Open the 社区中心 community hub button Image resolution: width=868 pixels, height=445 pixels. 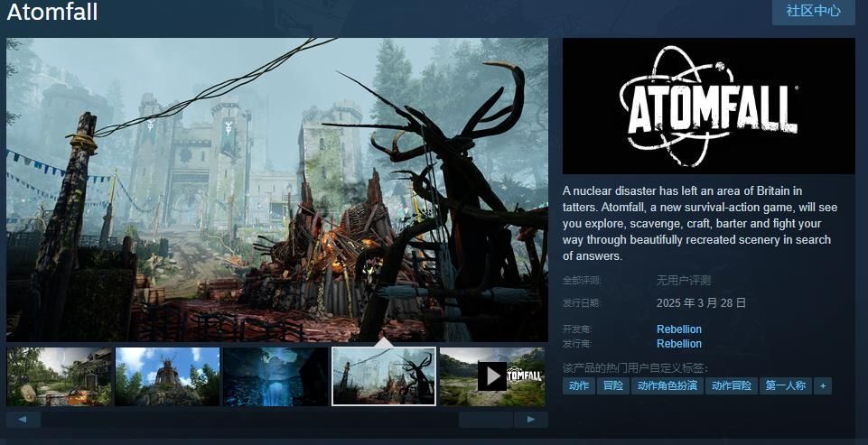pos(813,11)
